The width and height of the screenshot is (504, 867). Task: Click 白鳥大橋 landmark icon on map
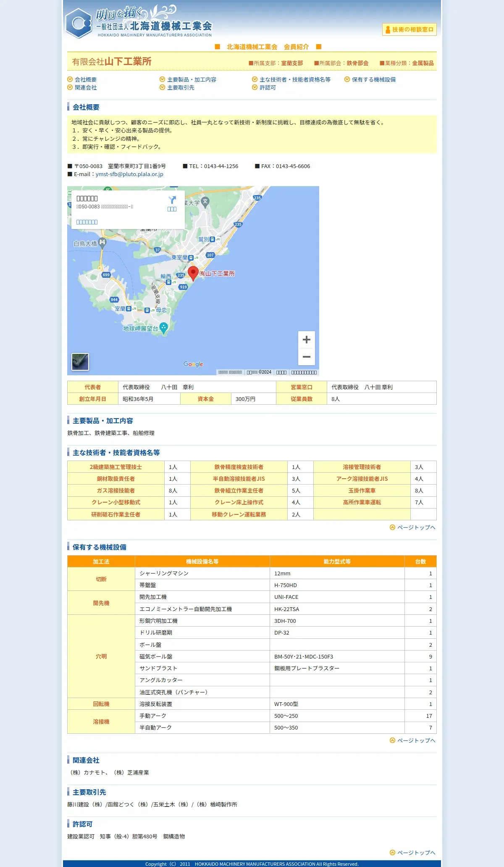point(102,242)
